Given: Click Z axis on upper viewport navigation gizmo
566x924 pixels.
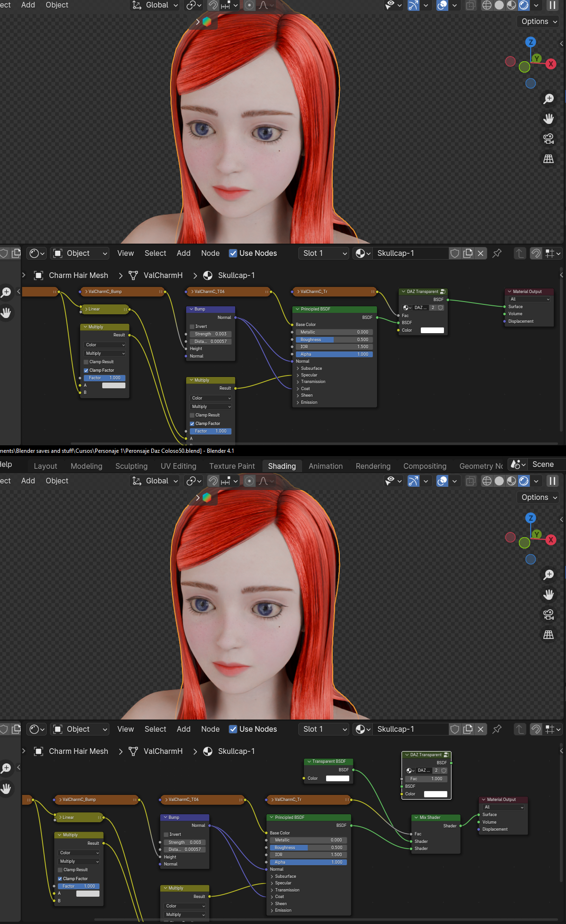Looking at the screenshot, I should pos(531,42).
